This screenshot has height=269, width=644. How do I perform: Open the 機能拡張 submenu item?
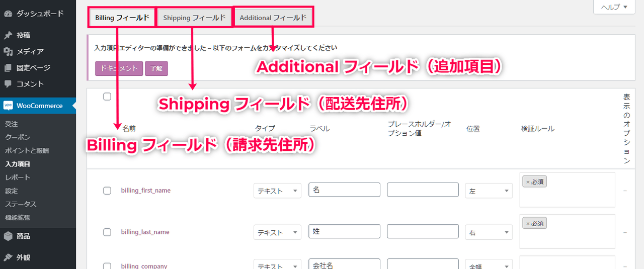pos(18,218)
